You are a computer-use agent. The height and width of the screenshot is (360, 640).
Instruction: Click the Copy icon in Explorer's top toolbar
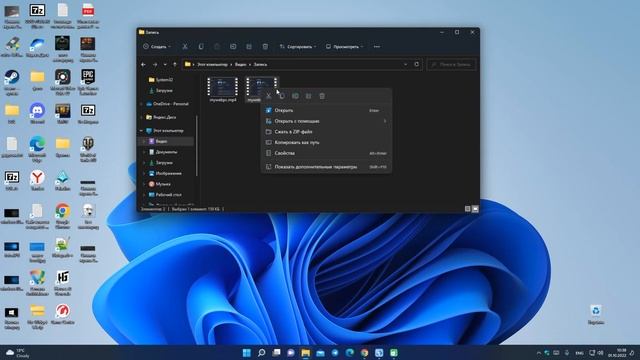201,47
